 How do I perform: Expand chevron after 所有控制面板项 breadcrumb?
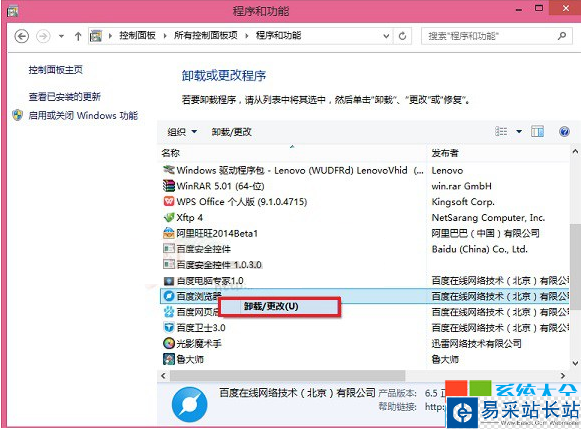point(246,36)
